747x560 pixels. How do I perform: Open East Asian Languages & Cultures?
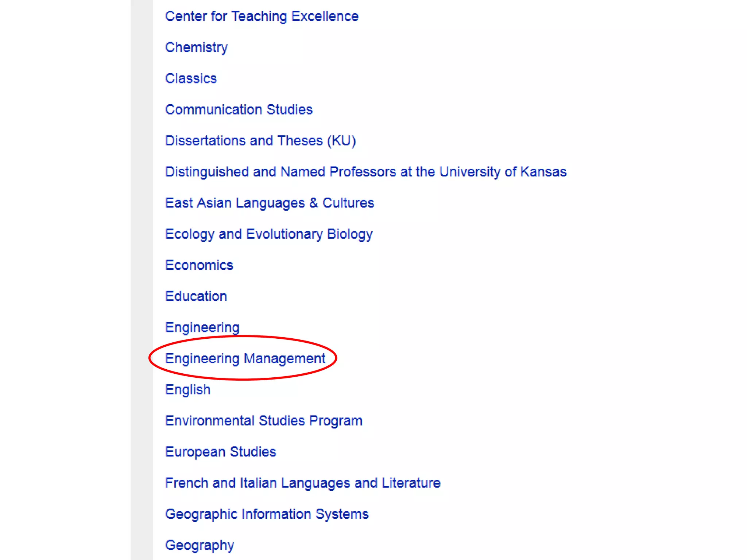coord(269,203)
